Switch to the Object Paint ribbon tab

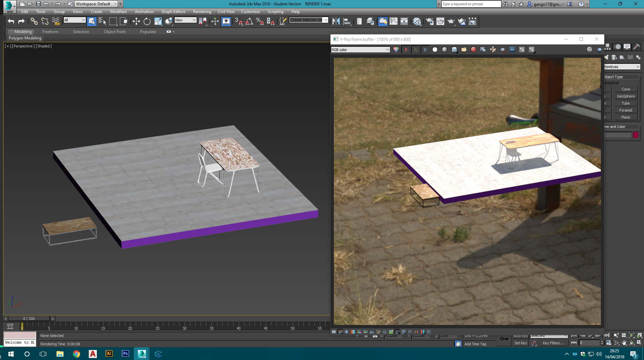(115, 32)
